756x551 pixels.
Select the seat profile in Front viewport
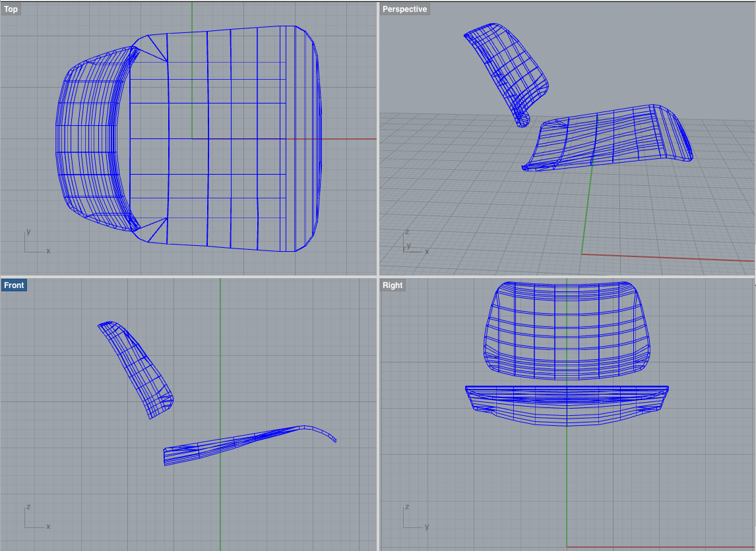point(250,446)
